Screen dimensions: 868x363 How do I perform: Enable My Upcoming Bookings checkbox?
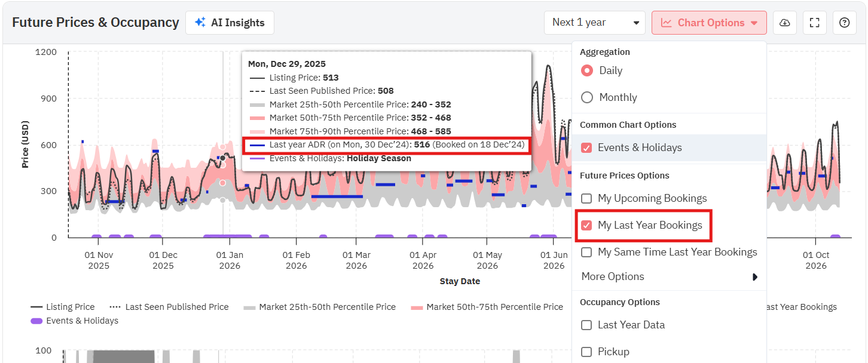pos(586,198)
